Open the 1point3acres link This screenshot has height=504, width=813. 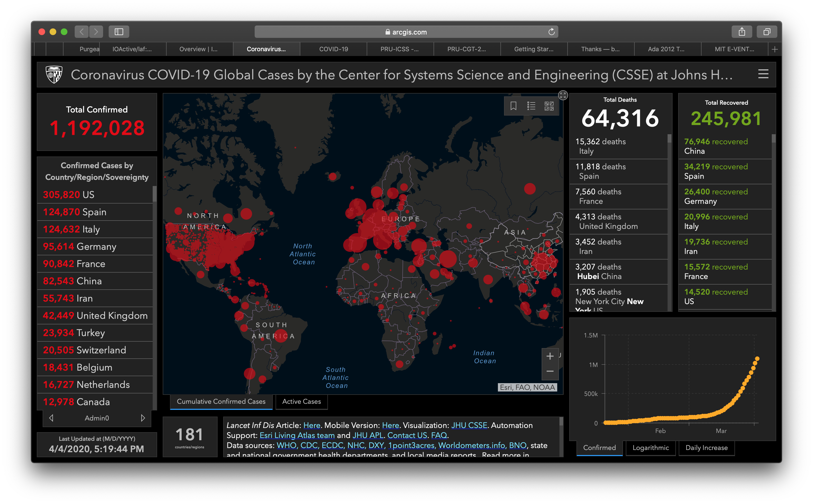point(411,445)
